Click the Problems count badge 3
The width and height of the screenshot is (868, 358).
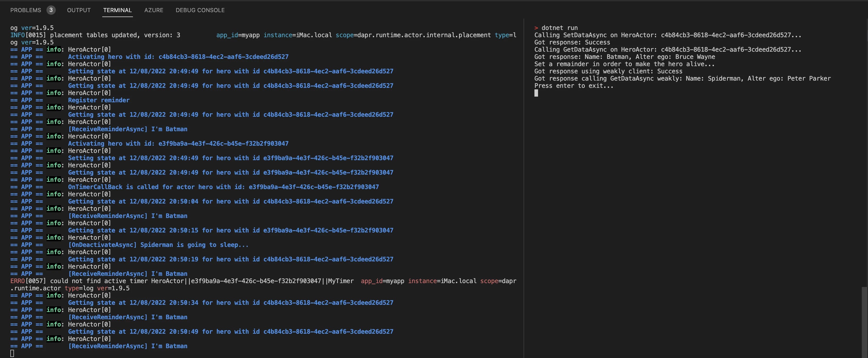(x=51, y=10)
